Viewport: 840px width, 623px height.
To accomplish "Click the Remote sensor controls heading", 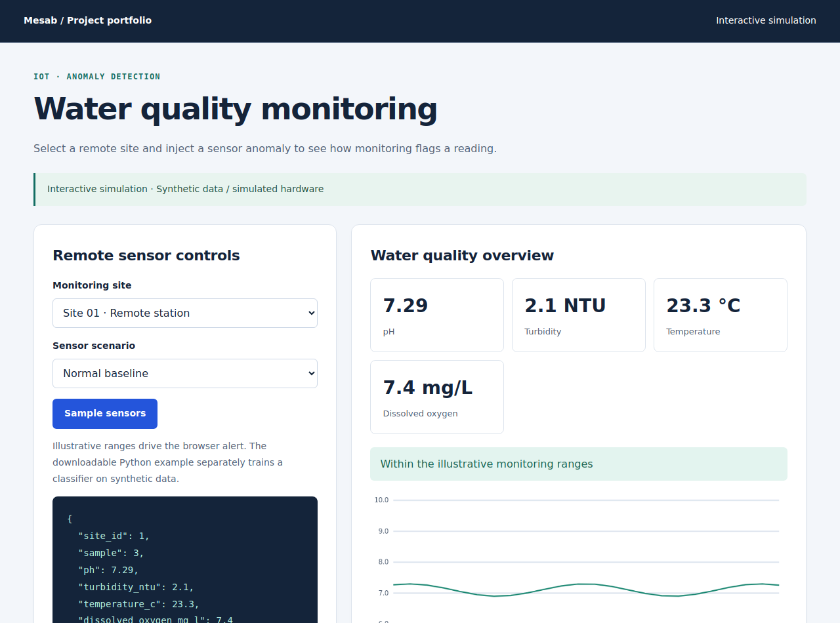I will tap(146, 255).
